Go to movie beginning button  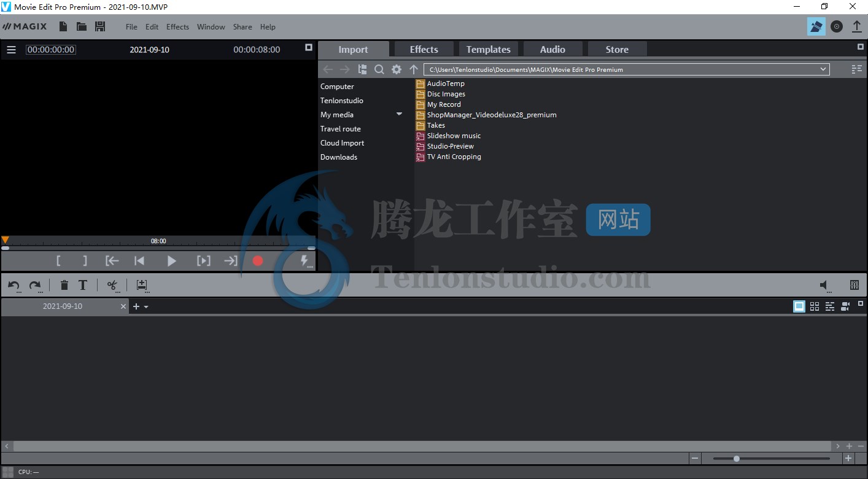click(139, 261)
